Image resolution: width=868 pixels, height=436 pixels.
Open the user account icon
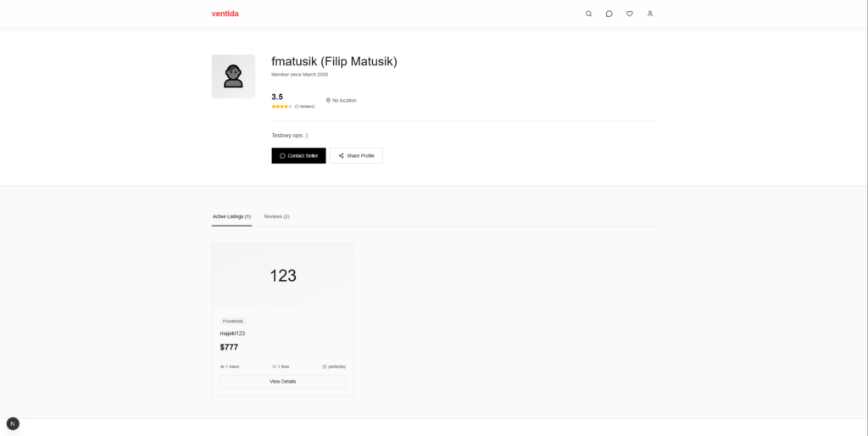coord(650,14)
